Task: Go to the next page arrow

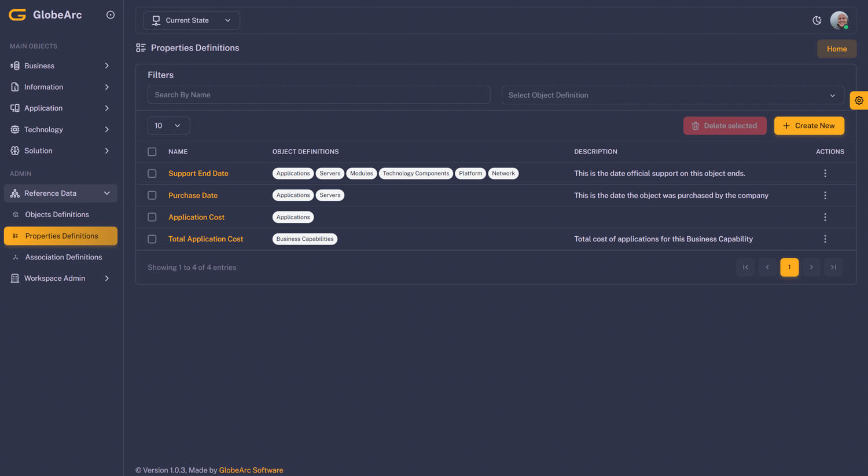Action: [x=811, y=267]
